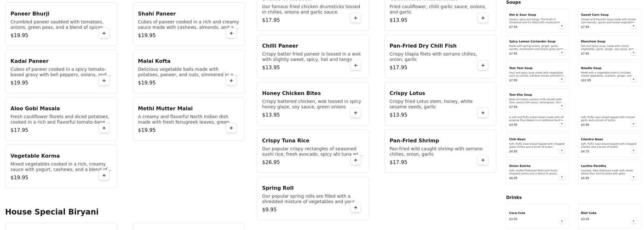Add Shahi Paneer with the plus icon
644x230 pixels.
pyautogui.click(x=231, y=33)
